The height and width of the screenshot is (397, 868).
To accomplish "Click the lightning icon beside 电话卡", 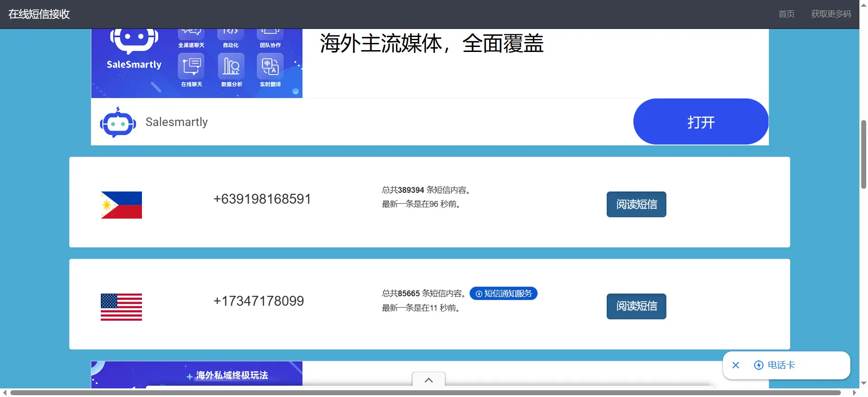I will (x=759, y=365).
